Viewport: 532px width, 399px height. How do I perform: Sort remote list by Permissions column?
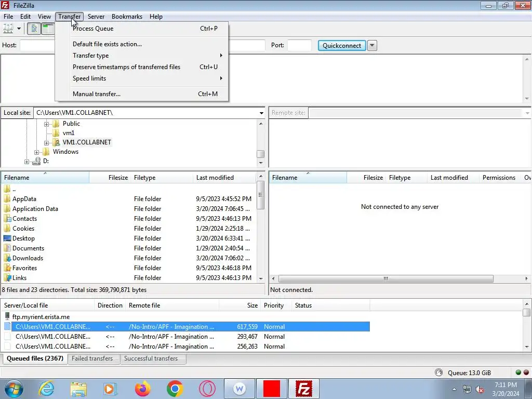tap(499, 178)
